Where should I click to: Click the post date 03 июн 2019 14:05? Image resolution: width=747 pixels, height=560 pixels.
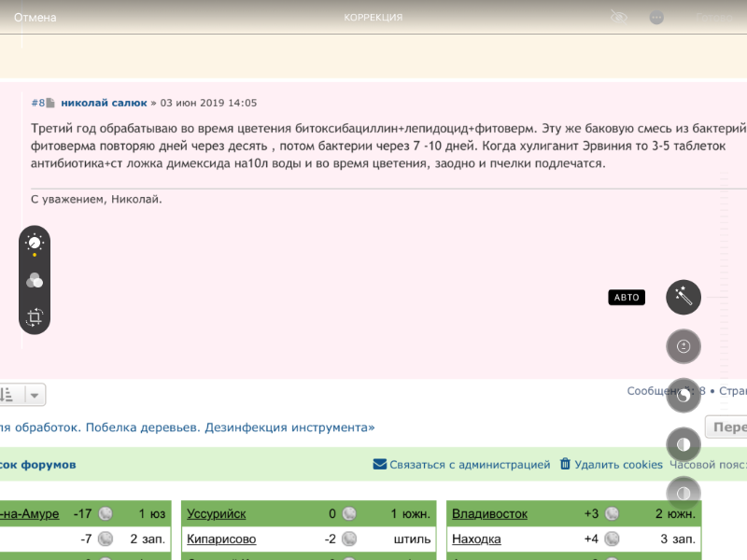pos(208,103)
